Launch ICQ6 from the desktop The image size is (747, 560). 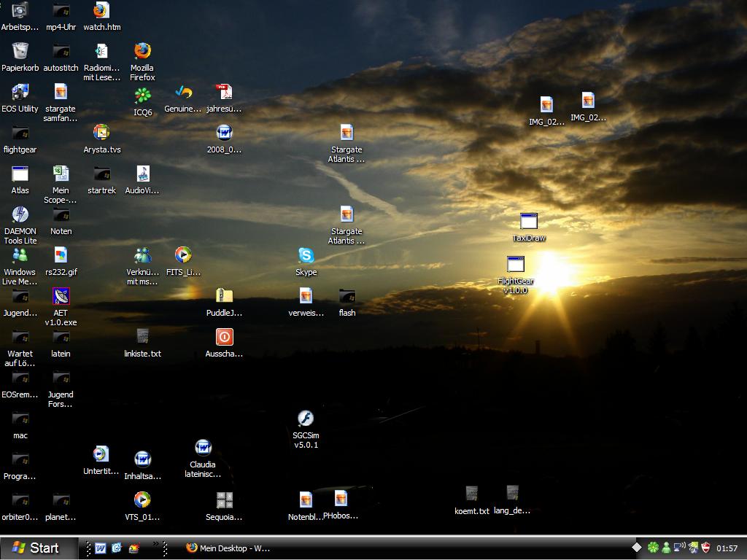point(142,96)
